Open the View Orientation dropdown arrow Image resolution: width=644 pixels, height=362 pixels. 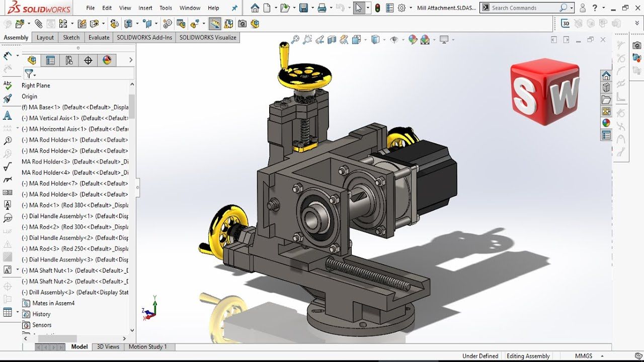[x=365, y=40]
